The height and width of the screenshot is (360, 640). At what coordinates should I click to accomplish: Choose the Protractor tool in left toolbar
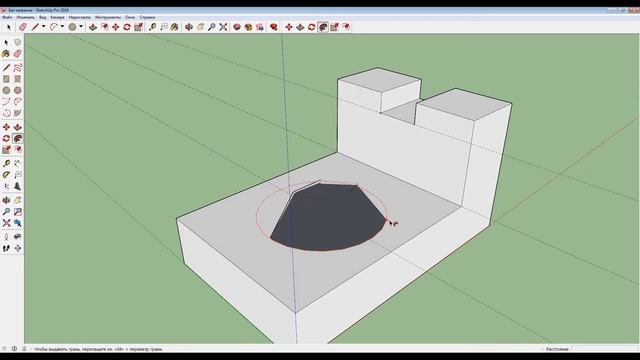click(6, 175)
